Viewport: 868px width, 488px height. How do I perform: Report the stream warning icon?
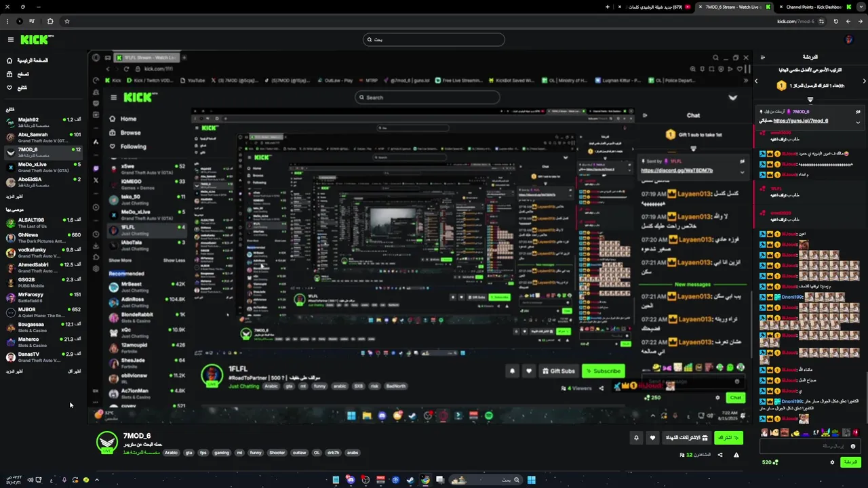click(736, 455)
